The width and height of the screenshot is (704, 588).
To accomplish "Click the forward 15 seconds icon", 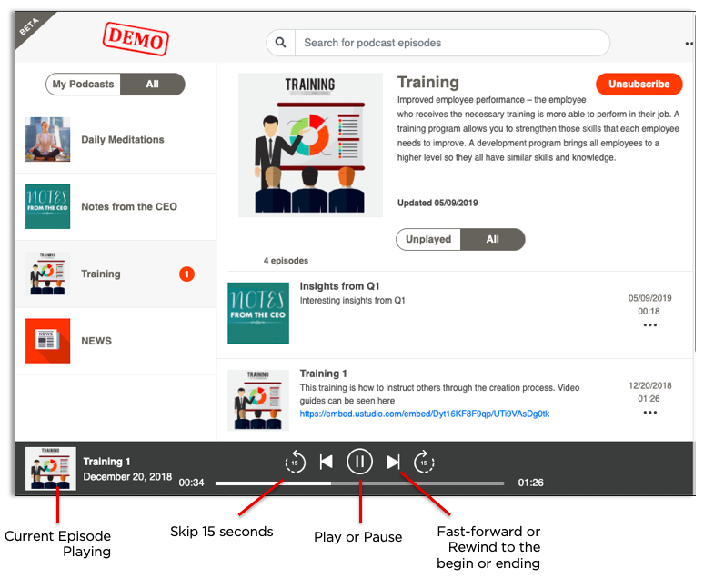I will (424, 462).
